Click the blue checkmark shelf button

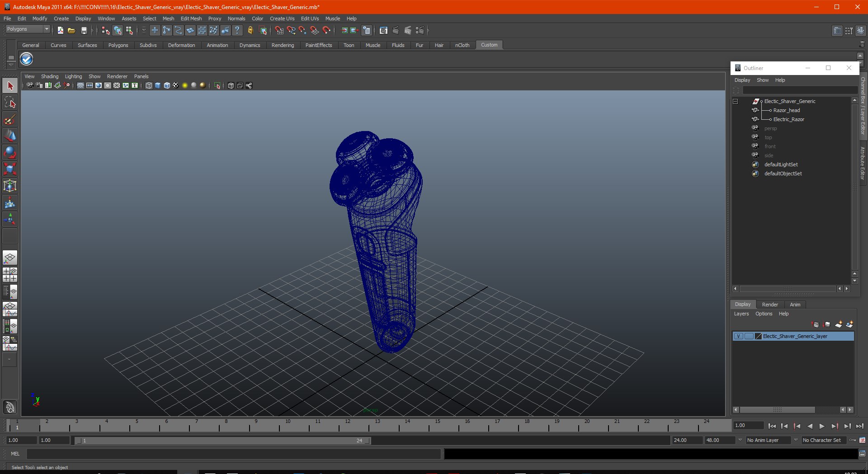(27, 59)
